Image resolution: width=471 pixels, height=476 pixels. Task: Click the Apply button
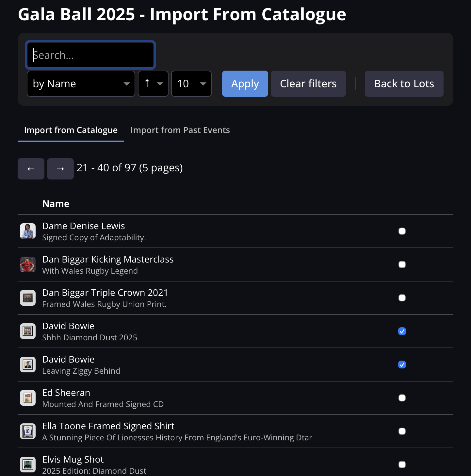pyautogui.click(x=245, y=84)
